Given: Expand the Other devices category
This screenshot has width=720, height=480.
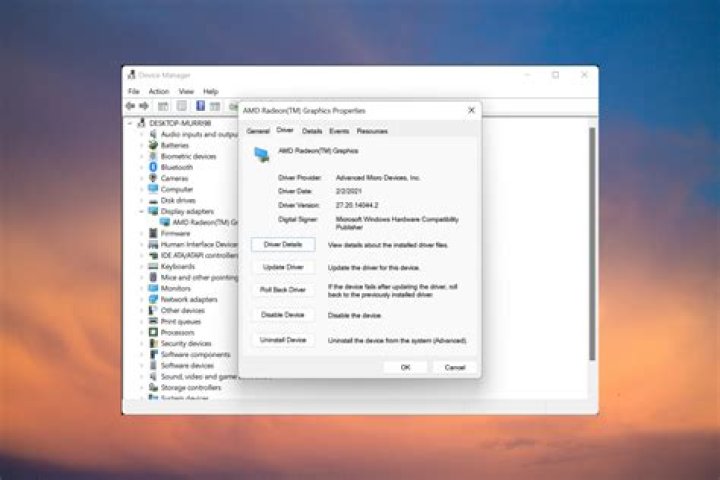Looking at the screenshot, I should tap(141, 311).
